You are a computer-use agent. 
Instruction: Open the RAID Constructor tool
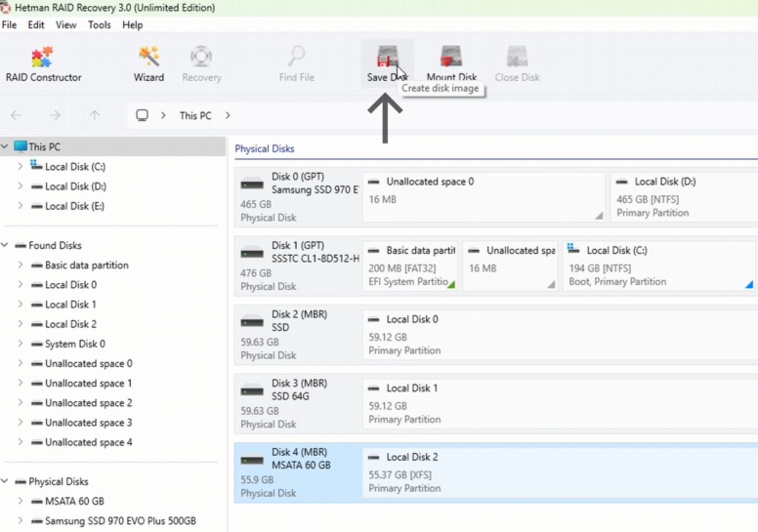pyautogui.click(x=43, y=63)
